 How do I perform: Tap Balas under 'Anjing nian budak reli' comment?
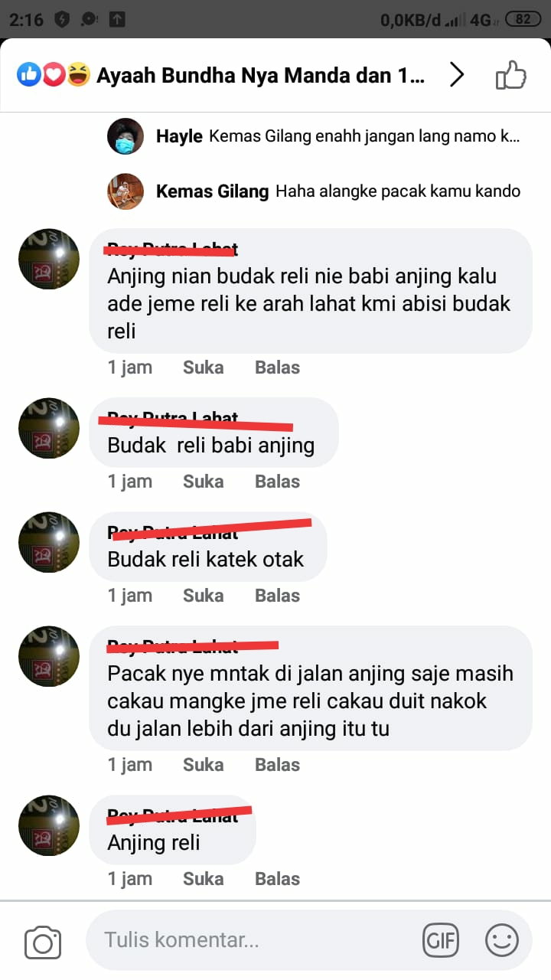tap(277, 367)
